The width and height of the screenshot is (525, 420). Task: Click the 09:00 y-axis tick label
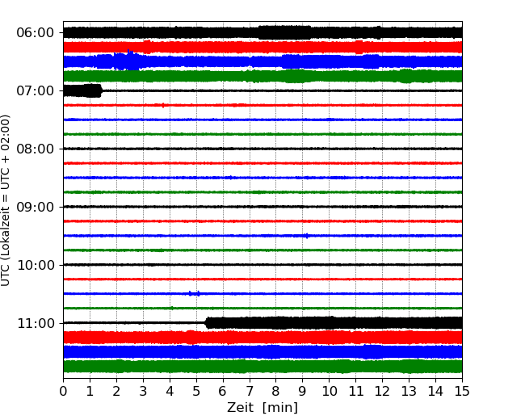[x=36, y=207]
